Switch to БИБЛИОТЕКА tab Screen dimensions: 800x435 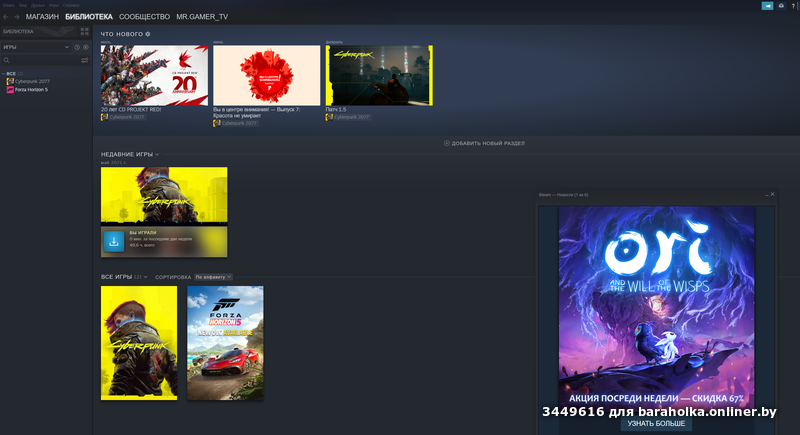[89, 17]
